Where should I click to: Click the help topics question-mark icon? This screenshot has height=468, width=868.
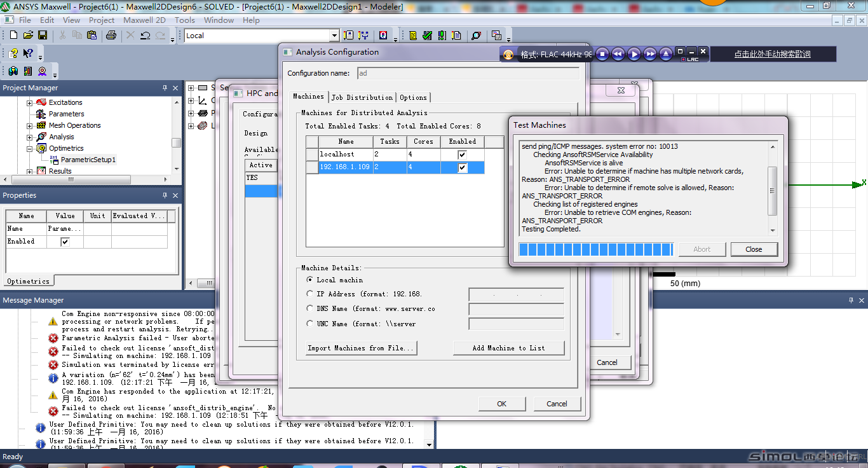click(x=13, y=53)
